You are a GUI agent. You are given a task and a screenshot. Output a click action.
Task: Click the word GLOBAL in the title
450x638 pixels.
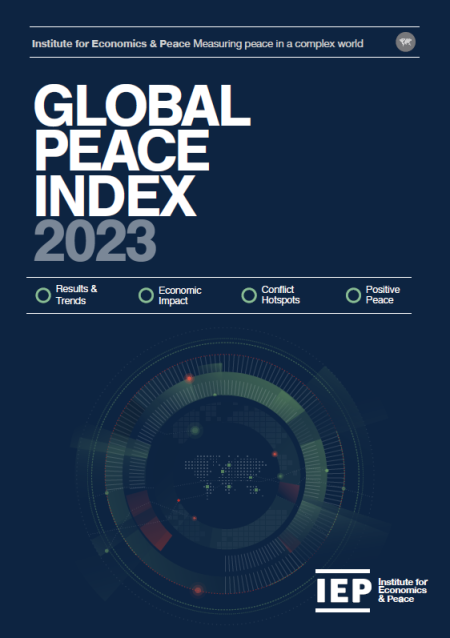[142, 105]
